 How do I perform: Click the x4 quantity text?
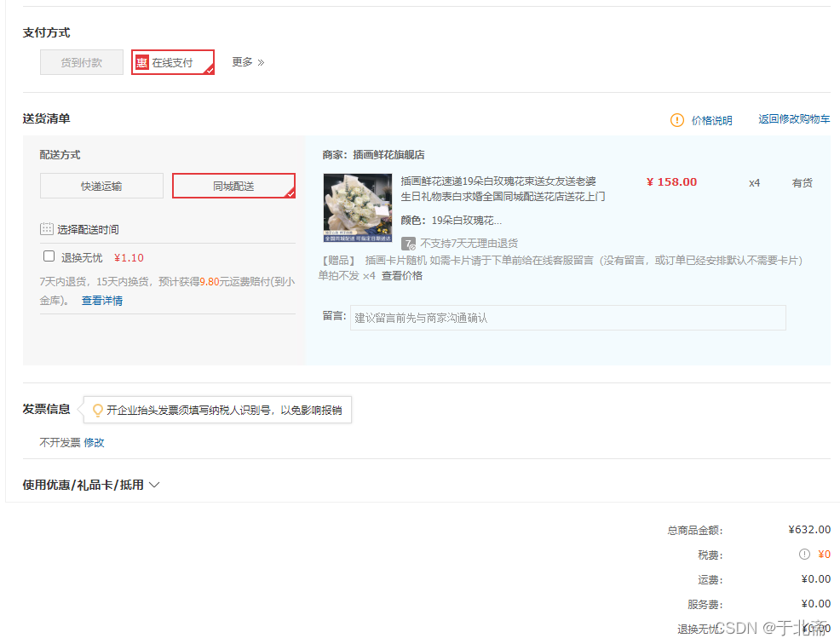754,182
